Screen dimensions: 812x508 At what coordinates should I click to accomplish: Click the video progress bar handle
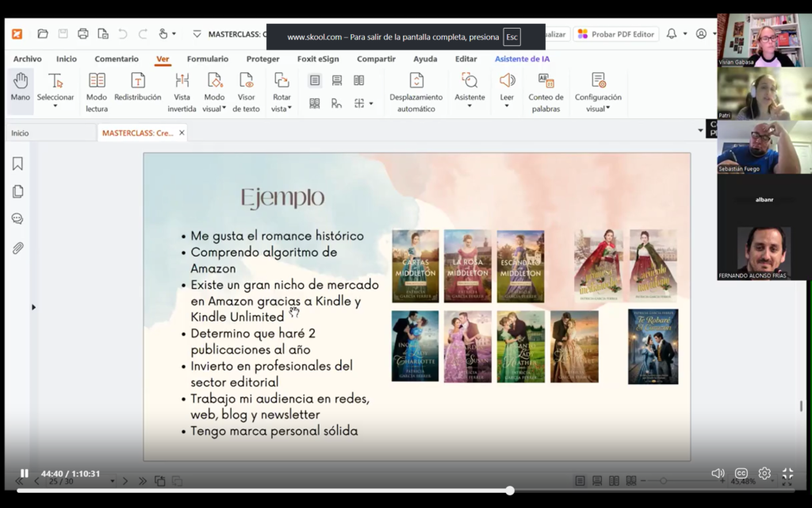tap(510, 491)
